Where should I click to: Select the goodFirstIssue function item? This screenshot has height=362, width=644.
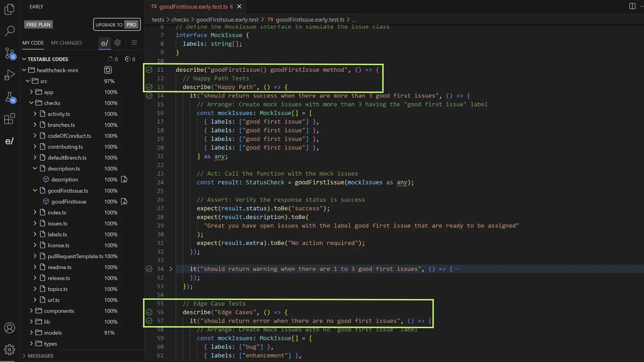pos(69,202)
